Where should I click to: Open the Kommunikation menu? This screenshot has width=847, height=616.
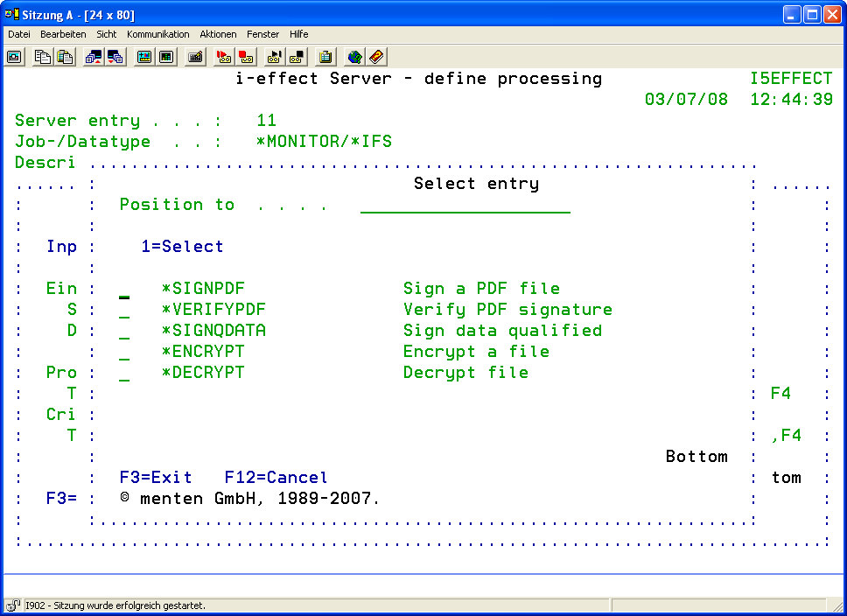[157, 34]
